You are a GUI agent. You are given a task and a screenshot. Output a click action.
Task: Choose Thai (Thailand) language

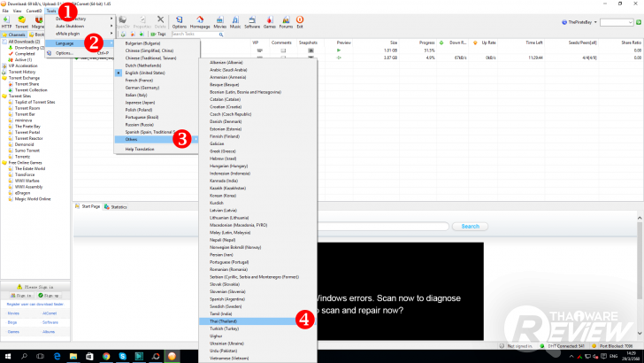pos(257,321)
